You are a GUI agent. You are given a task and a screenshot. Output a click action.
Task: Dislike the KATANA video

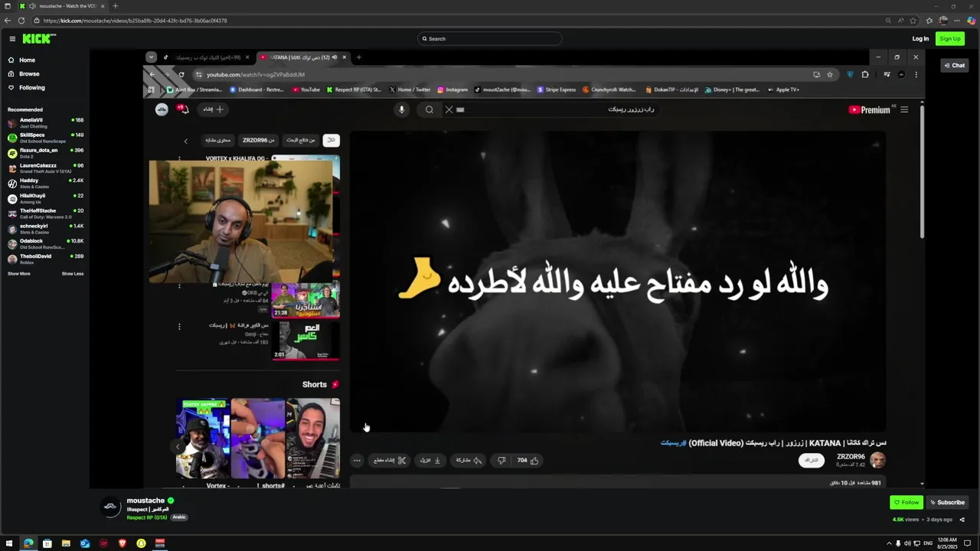(501, 460)
